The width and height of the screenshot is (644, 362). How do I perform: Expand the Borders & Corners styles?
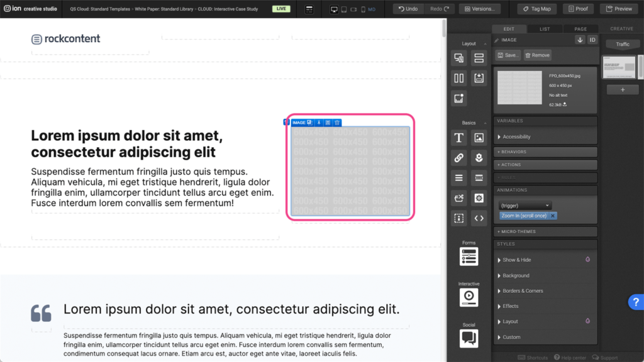tap(522, 291)
